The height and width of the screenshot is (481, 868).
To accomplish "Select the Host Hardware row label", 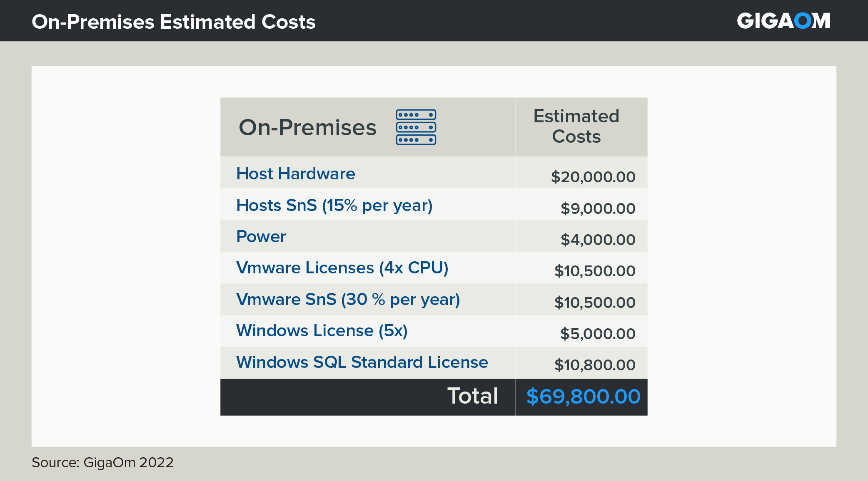I will 295,174.
